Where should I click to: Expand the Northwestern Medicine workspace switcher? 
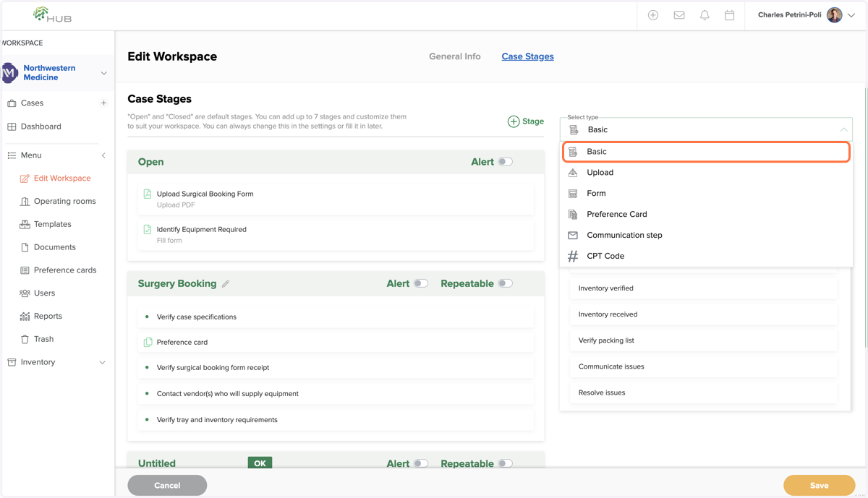(103, 73)
